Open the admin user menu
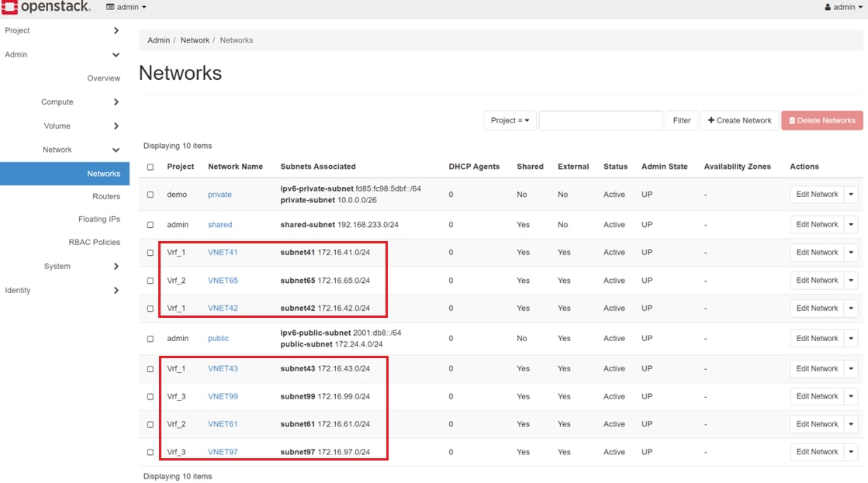Viewport: 868px width, 483px height. tap(843, 7)
